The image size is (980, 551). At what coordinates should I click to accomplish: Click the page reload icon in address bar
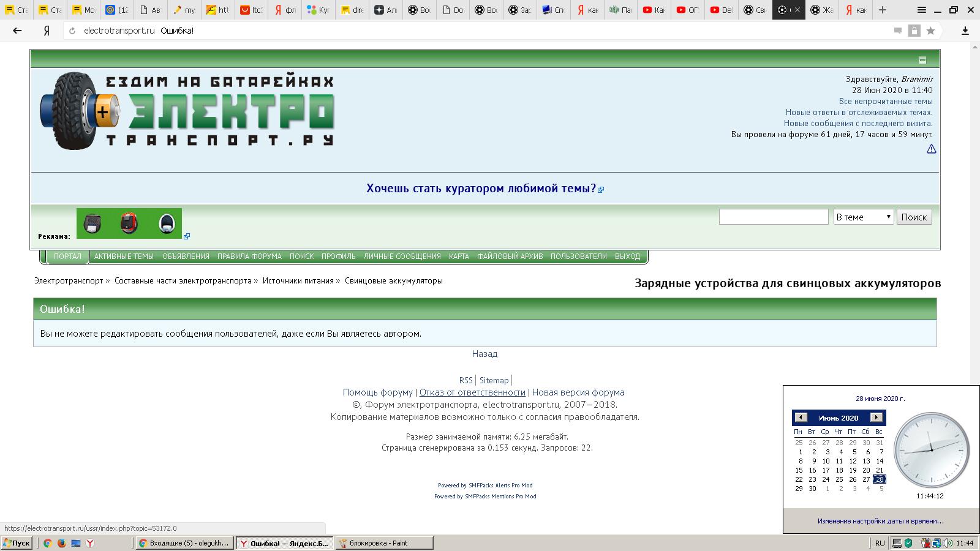tap(72, 31)
